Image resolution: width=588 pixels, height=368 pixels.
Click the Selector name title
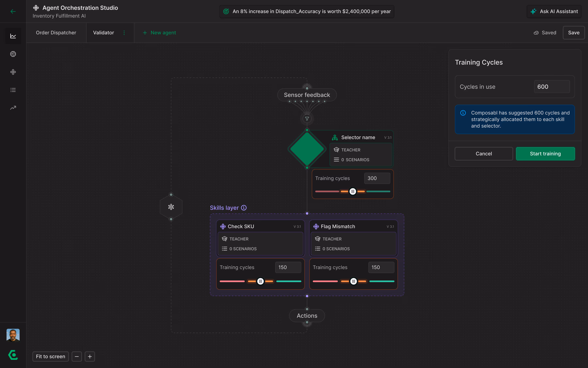pyautogui.click(x=358, y=138)
